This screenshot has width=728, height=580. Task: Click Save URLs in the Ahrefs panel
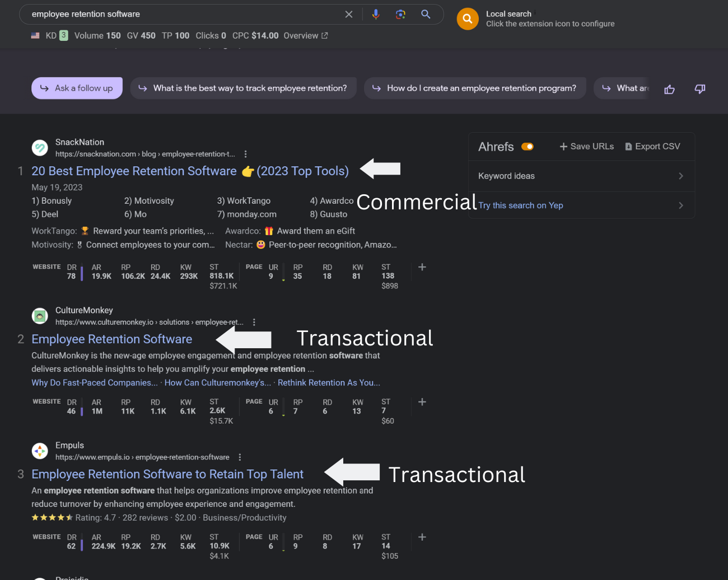(x=586, y=146)
